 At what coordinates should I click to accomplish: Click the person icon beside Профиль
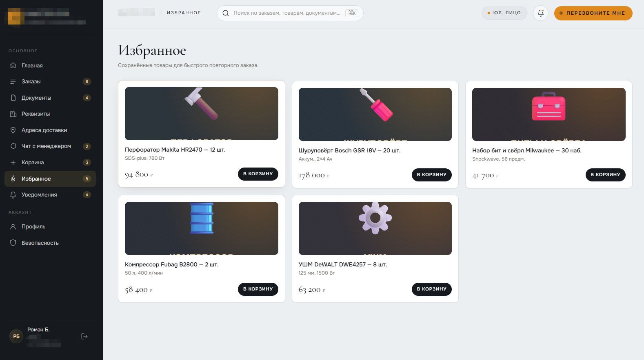(13, 227)
